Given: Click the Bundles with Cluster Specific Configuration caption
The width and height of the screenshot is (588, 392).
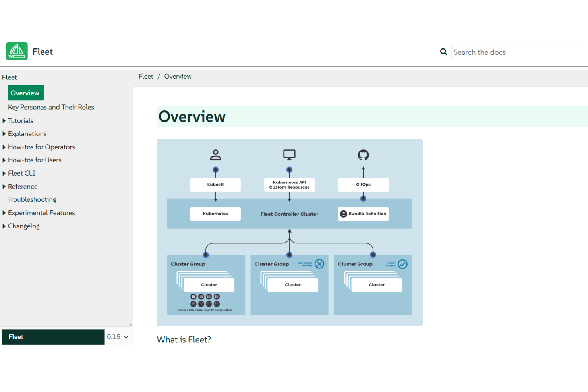Looking at the screenshot, I should click(x=205, y=310).
